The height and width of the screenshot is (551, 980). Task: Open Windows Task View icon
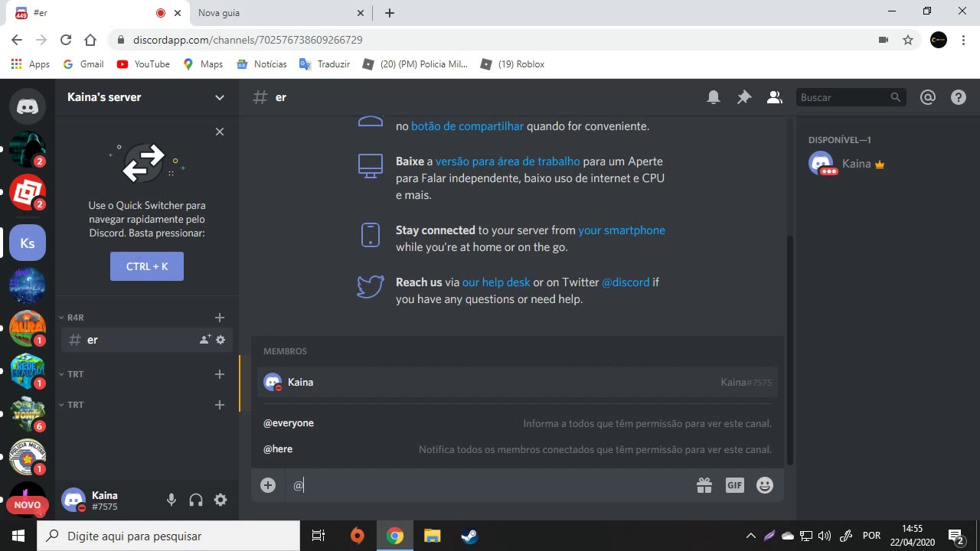coord(319,536)
